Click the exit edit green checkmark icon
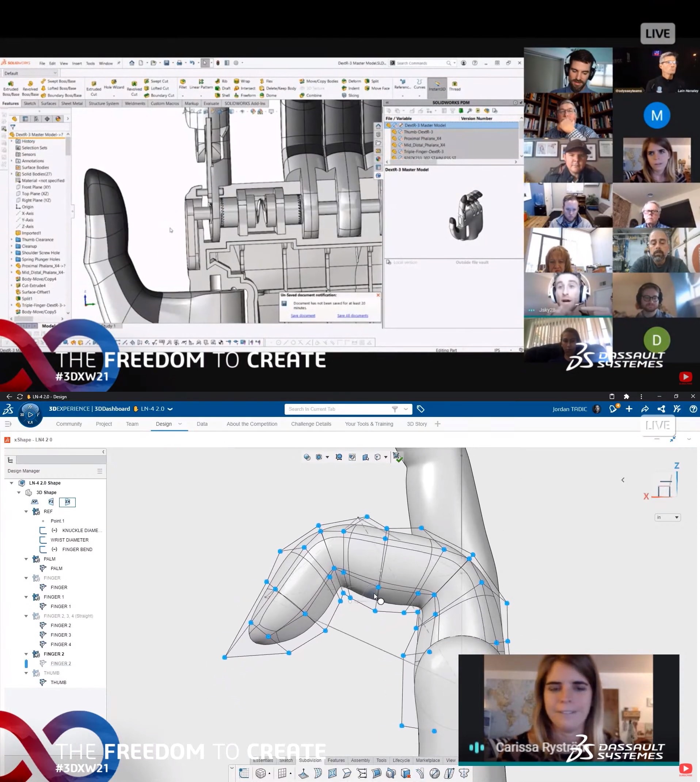 pyautogui.click(x=398, y=457)
